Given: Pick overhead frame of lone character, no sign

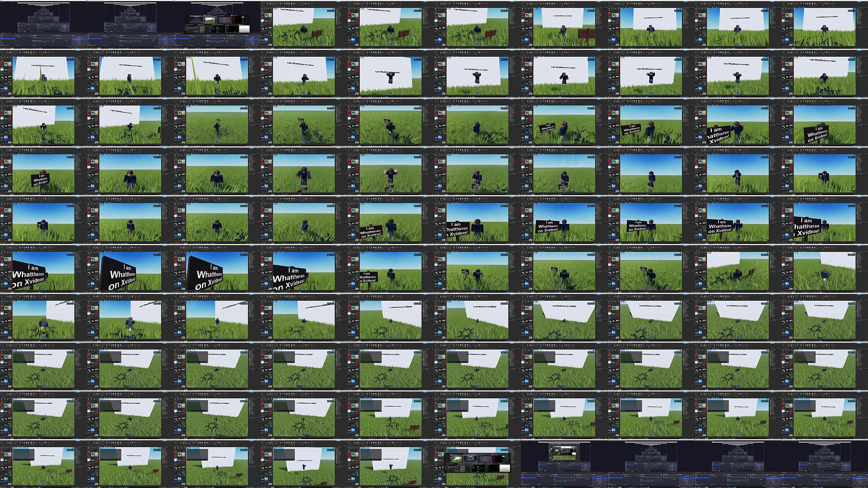Looking at the screenshot, I should [x=477, y=121].
